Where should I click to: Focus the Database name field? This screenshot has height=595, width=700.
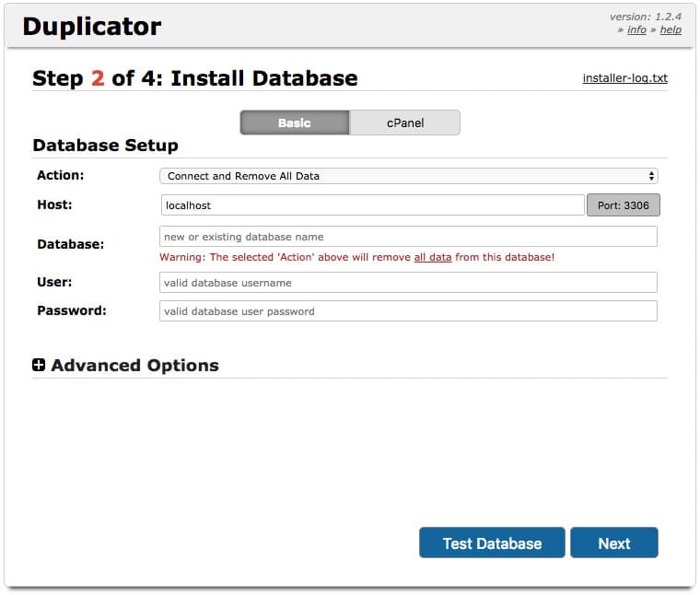click(x=408, y=237)
